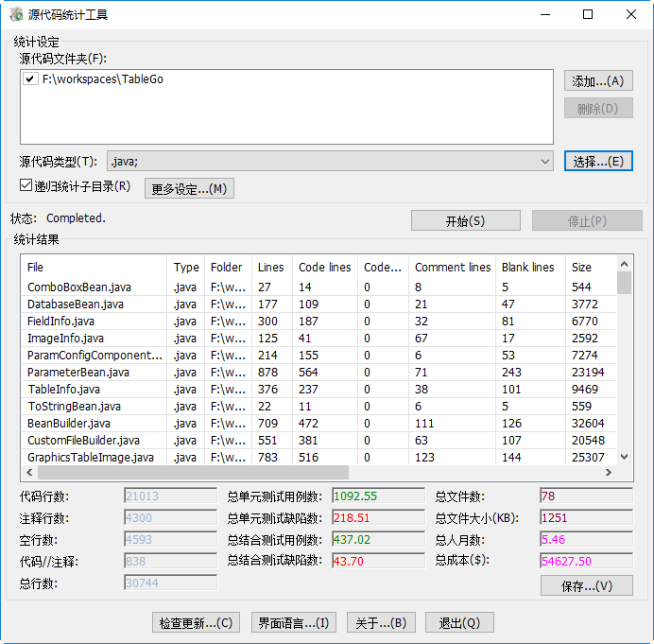
Task: Sort by the File column header
Action: (94, 267)
